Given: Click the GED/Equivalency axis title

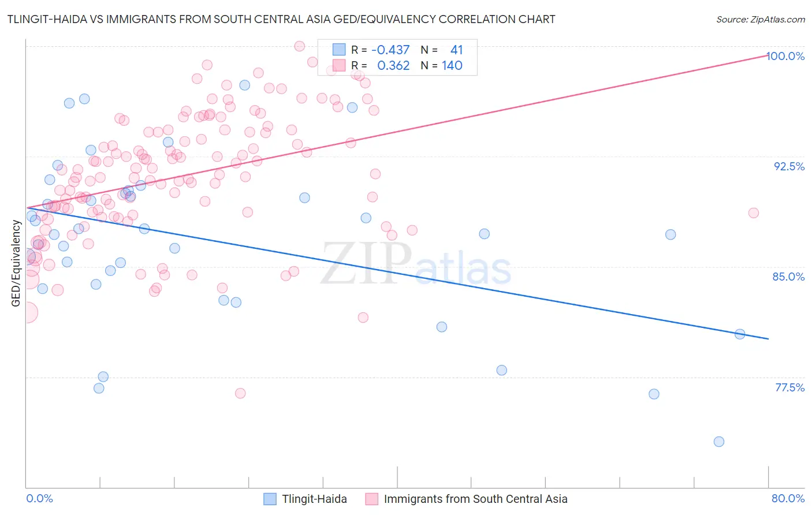Looking at the screenshot, I should pyautogui.click(x=16, y=264).
